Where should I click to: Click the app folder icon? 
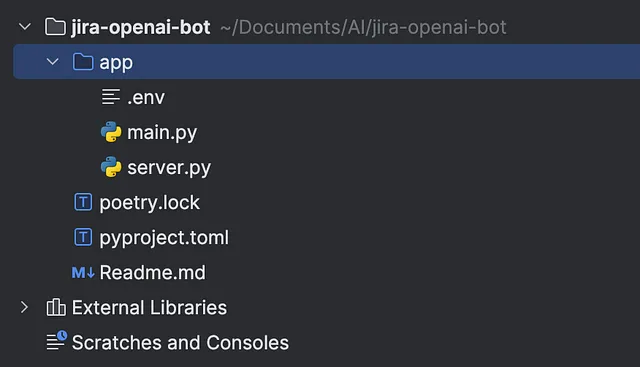pos(83,62)
